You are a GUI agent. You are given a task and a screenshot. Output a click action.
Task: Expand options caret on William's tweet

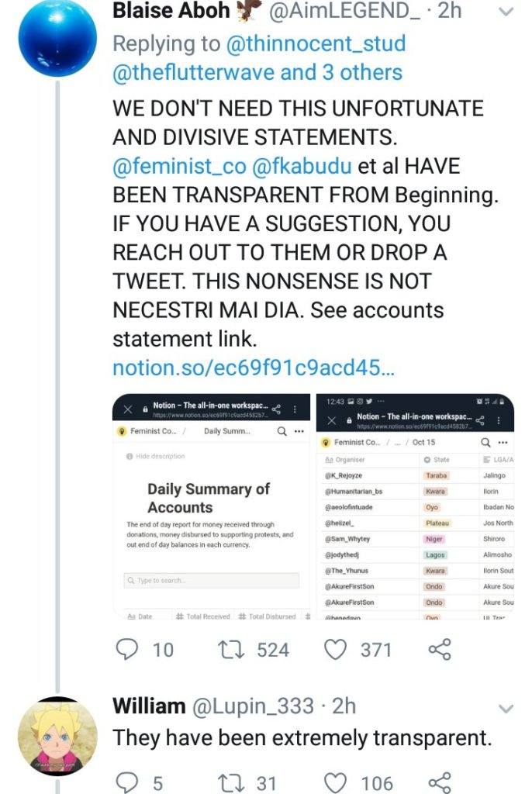(505, 708)
